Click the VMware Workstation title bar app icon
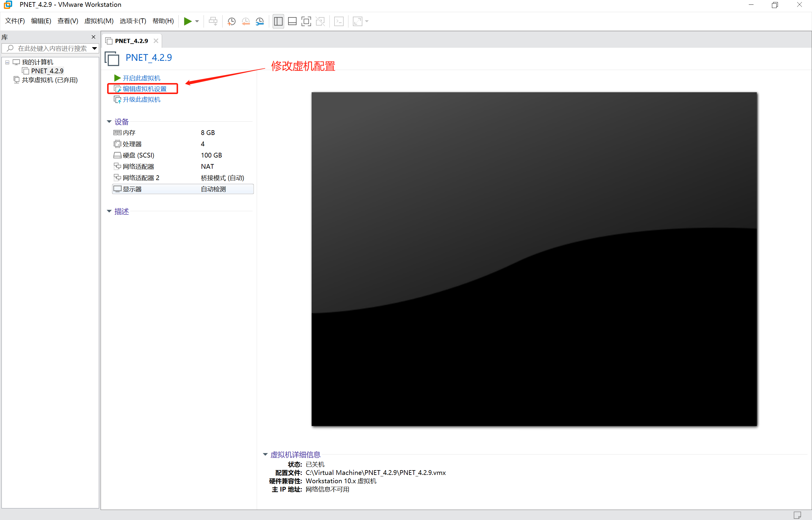The image size is (812, 520). coord(8,5)
